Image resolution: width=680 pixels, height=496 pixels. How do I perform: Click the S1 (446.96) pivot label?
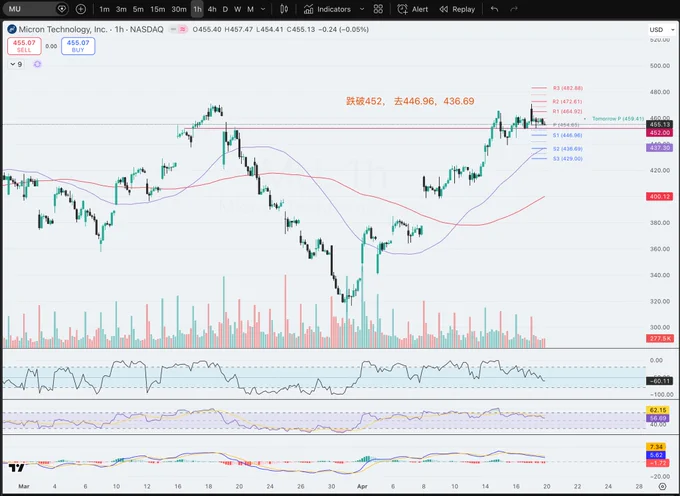click(567, 135)
